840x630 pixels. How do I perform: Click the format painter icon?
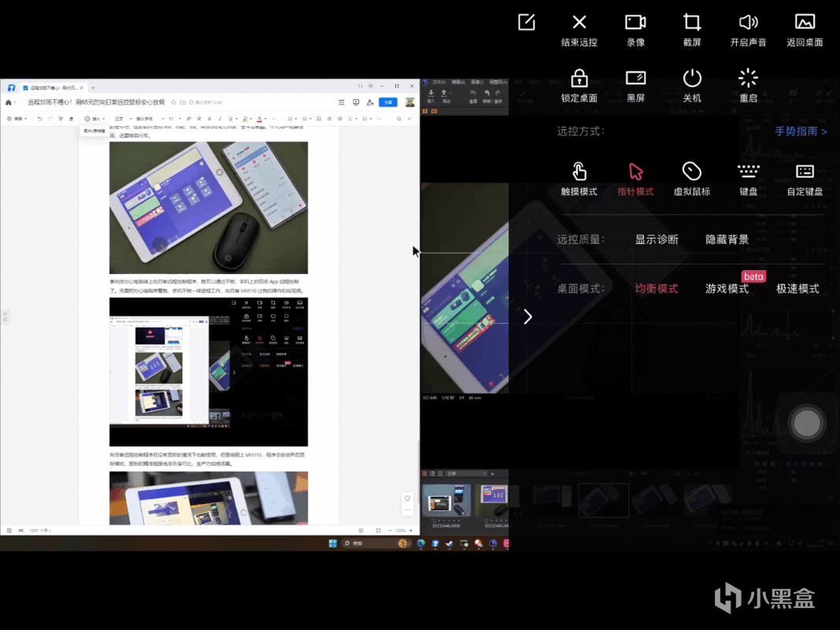[x=61, y=119]
